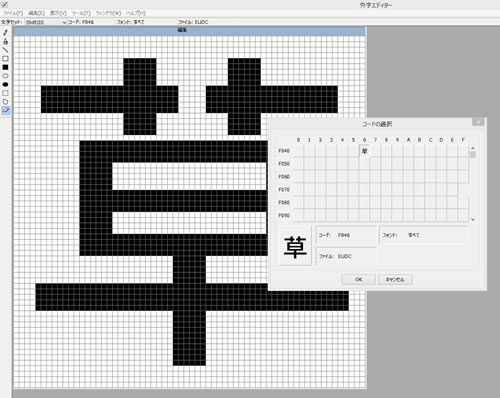Open the ツール(T) menu
Viewport: 500px width, 398px height.
[x=81, y=13]
